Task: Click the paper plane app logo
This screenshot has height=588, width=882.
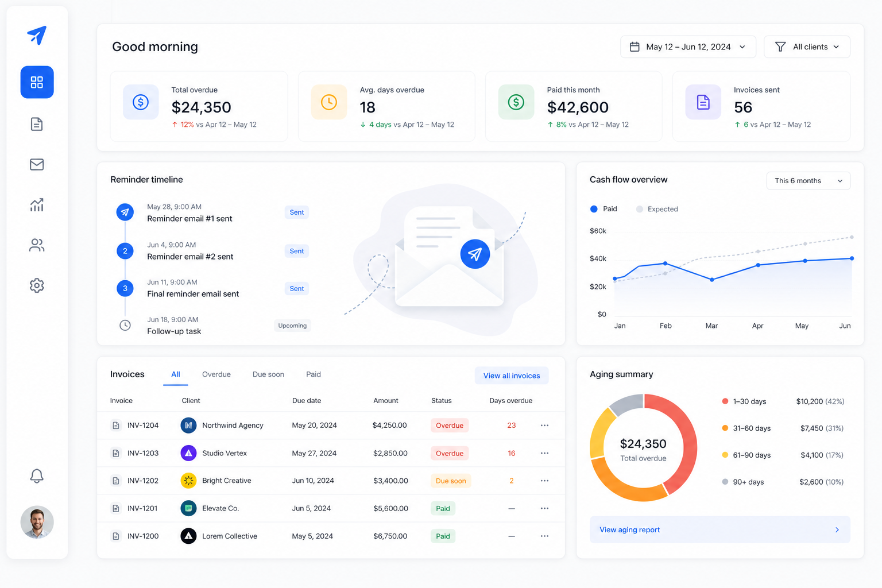Action: point(37,35)
